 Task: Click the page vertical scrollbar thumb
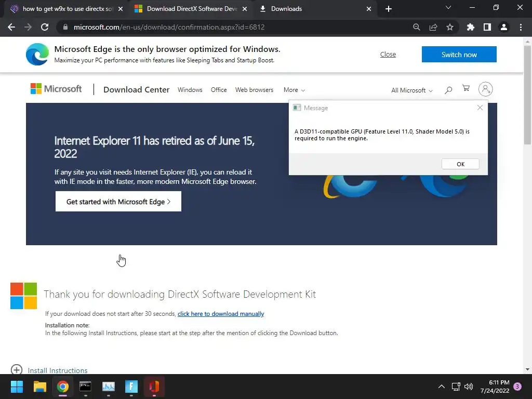coord(527,95)
